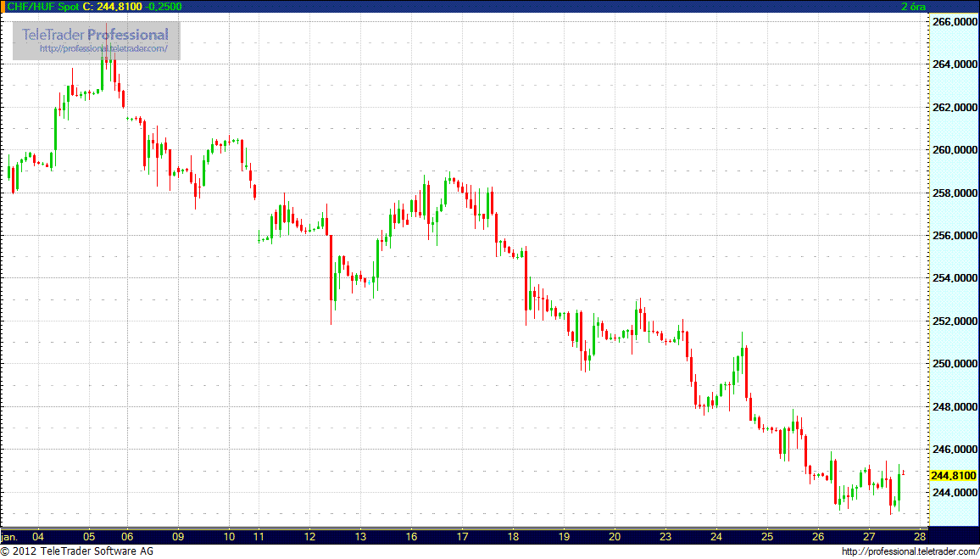Click the 12 date label on time axis
Screen dimensions: 980x559
(x=310, y=536)
